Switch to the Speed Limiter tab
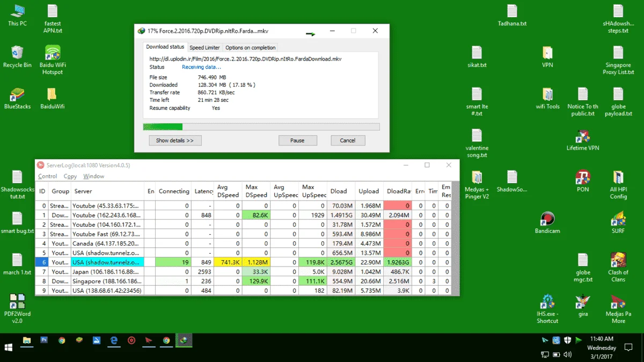This screenshot has height=362, width=644. pos(204,48)
